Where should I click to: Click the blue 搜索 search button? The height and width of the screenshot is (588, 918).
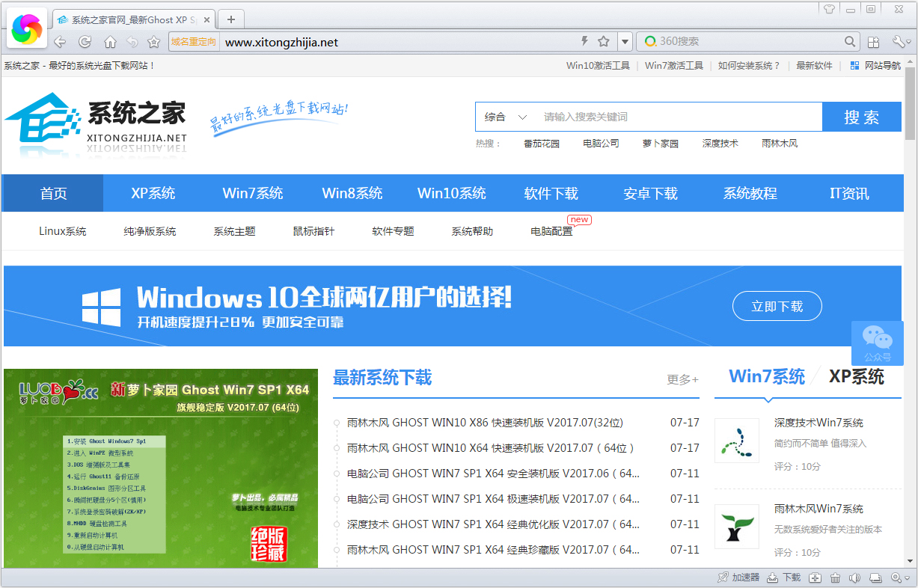click(x=861, y=117)
